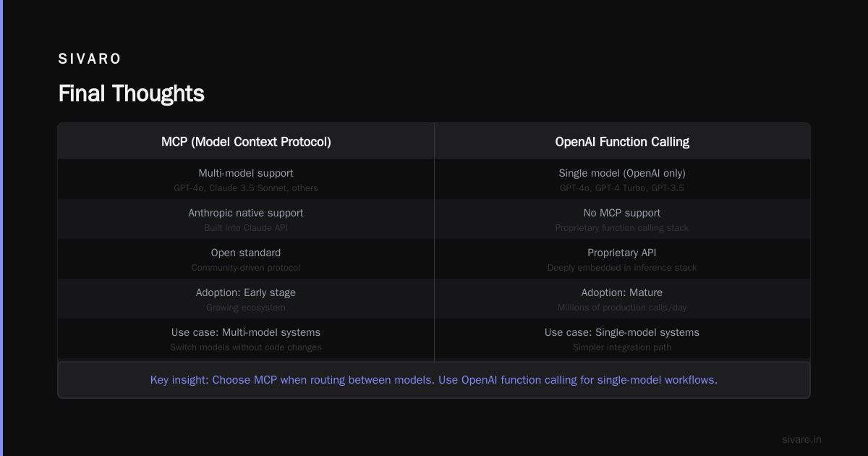Viewport: 868px width, 456px height.
Task: Click the SIVARO logo text
Action: pyautogui.click(x=90, y=59)
